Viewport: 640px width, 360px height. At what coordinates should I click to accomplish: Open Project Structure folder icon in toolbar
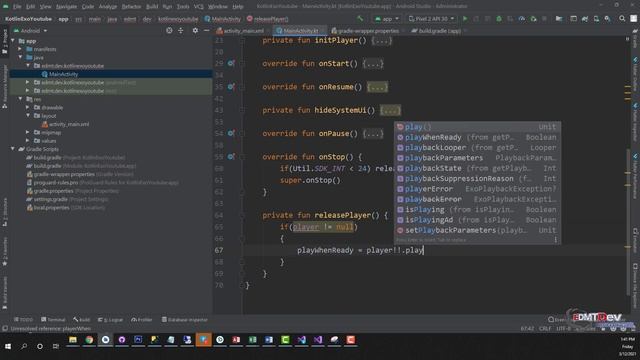559,19
